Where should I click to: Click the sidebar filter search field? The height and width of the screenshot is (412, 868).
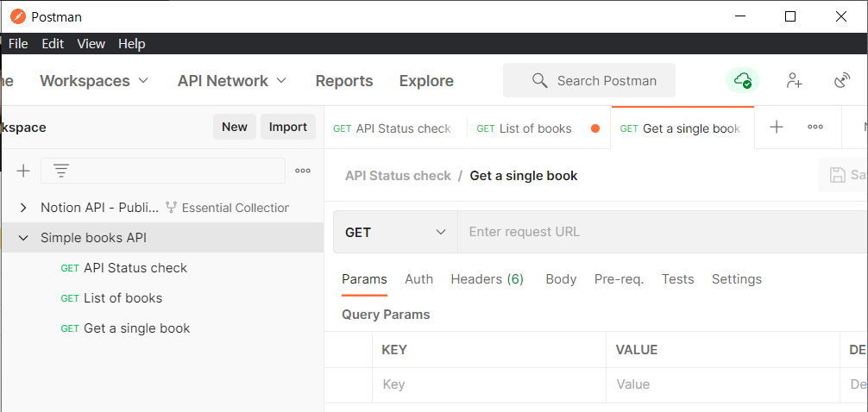tap(163, 171)
